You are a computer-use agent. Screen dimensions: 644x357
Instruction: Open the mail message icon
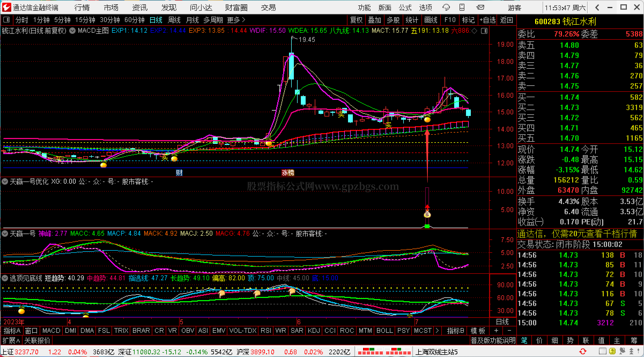[x=480, y=7]
